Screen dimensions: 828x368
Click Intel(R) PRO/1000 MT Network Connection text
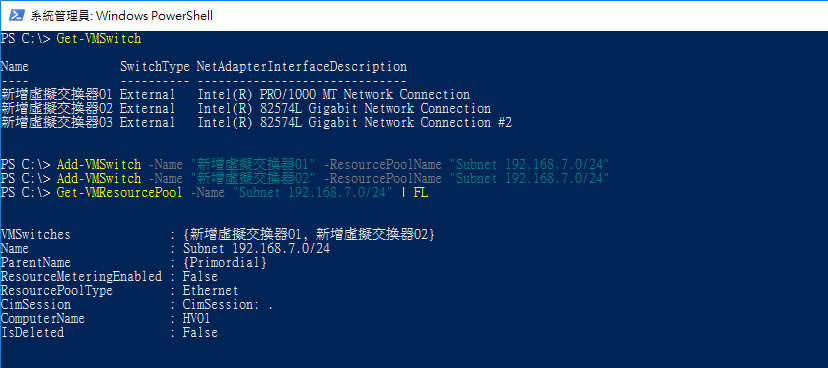coord(334,95)
